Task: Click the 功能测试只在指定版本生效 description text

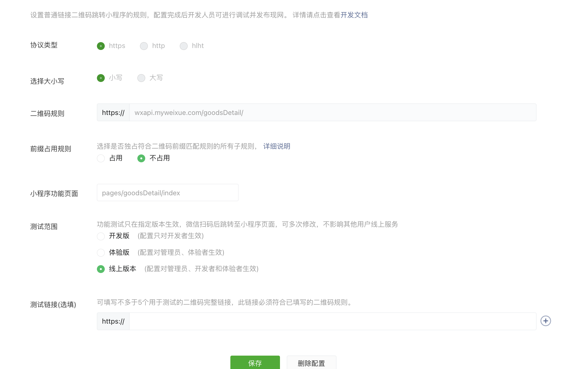Action: coord(247,224)
